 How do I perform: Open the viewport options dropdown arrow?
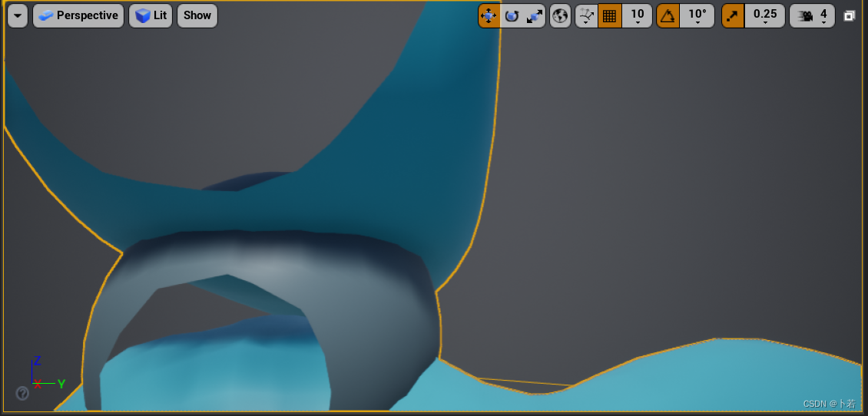[x=18, y=15]
